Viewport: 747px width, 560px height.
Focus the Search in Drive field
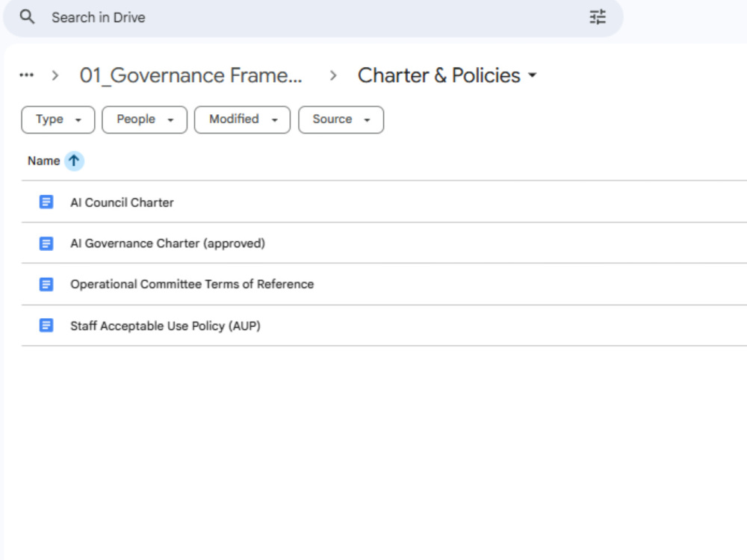[x=312, y=18]
